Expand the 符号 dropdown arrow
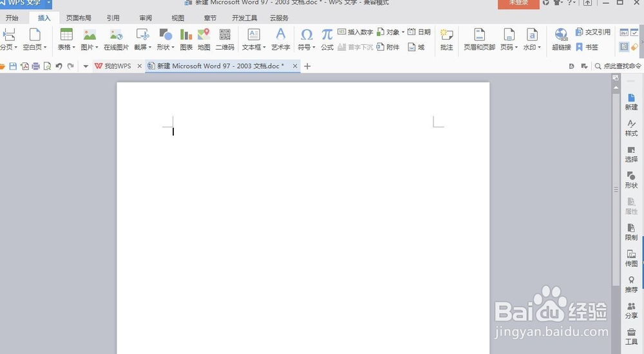The height and width of the screenshot is (354, 644). click(314, 47)
